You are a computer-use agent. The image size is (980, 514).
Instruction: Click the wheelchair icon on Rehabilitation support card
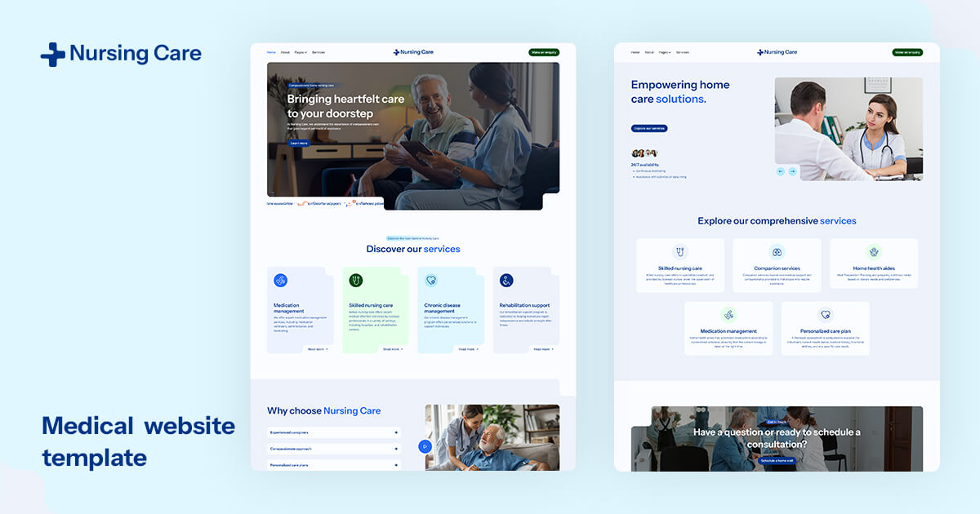pos(506,281)
